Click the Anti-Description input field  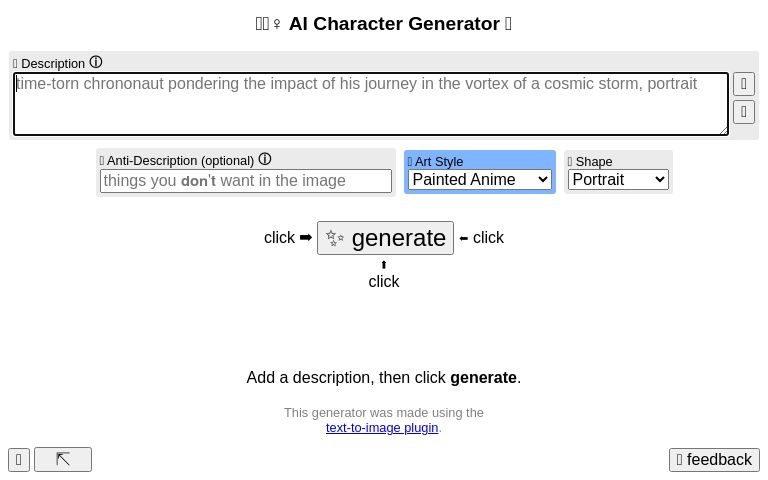246,181
